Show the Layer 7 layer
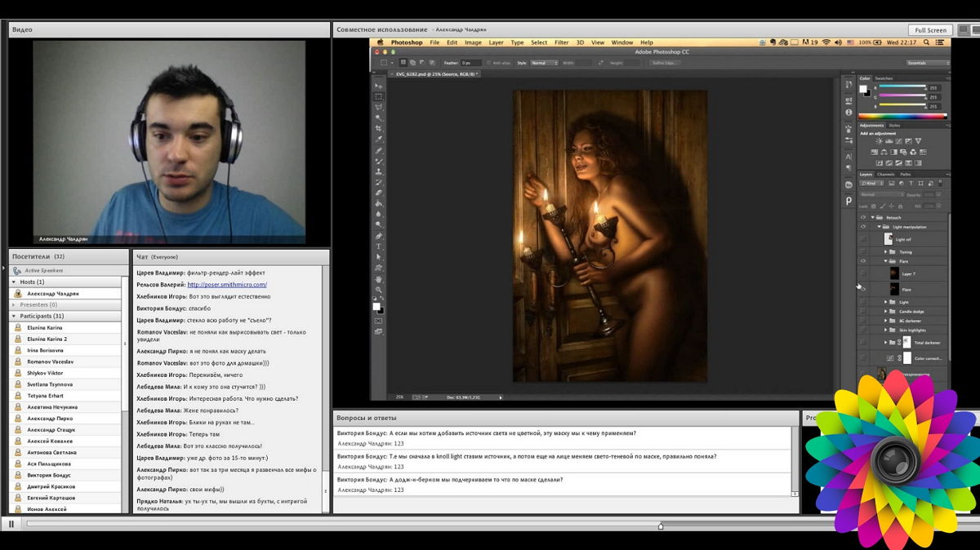This screenshot has width=980, height=550. (x=863, y=274)
